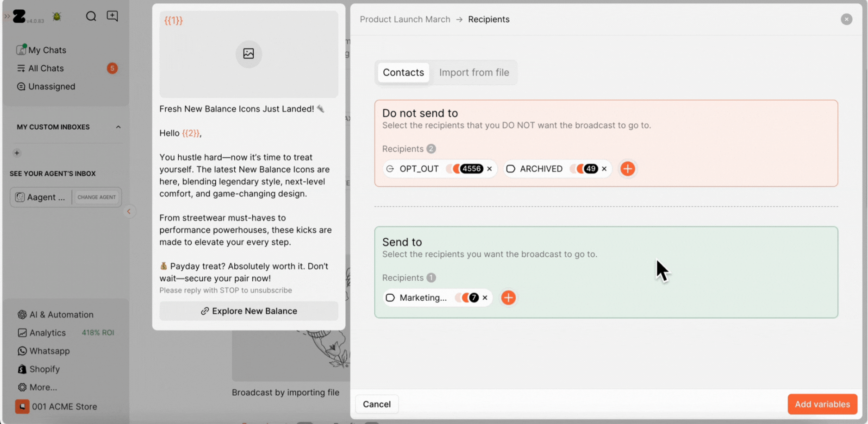Viewport: 868px width, 424px height.
Task: Collapse the sidebar panel arrow
Action: coord(129,211)
